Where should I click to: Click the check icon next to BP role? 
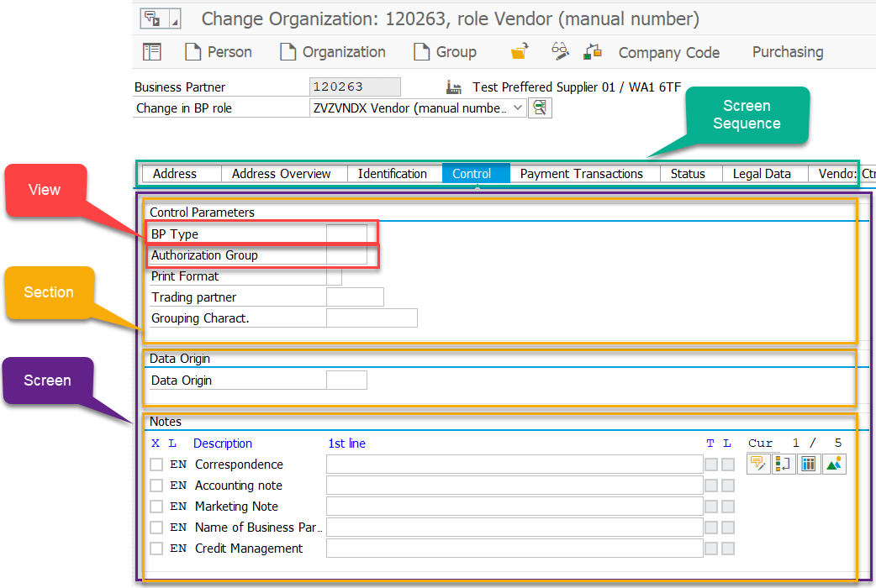[541, 108]
